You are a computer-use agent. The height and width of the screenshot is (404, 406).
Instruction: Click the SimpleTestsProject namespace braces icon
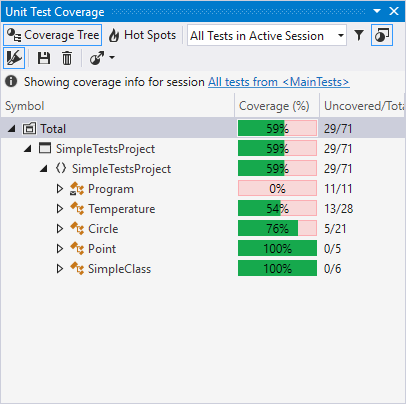[x=61, y=168]
